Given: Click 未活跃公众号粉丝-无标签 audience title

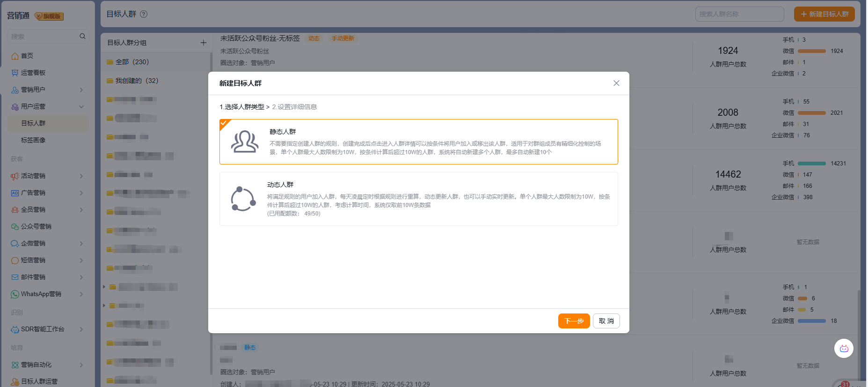Looking at the screenshot, I should tap(260, 38).
